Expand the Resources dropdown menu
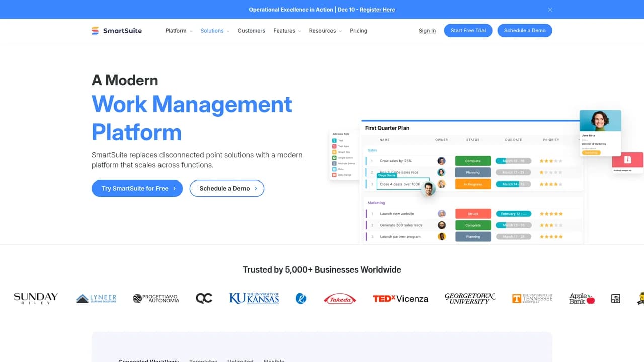Viewport: 644px width, 362px height. coord(326,31)
